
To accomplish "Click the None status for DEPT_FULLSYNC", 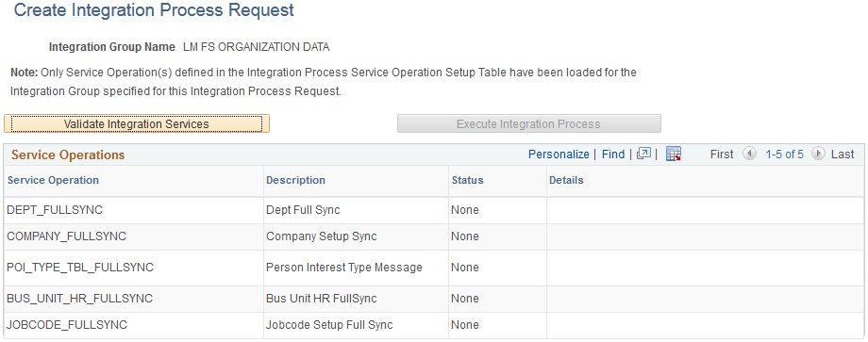I will coord(465,210).
